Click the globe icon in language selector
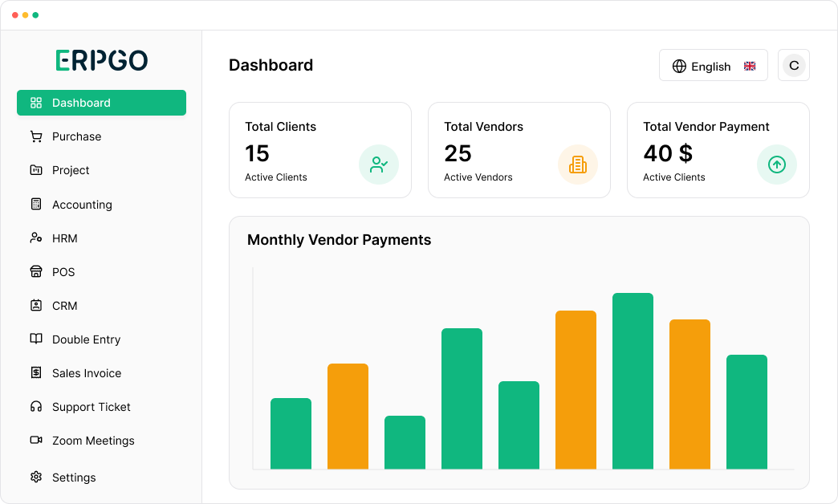This screenshot has width=838, height=504. tap(679, 67)
